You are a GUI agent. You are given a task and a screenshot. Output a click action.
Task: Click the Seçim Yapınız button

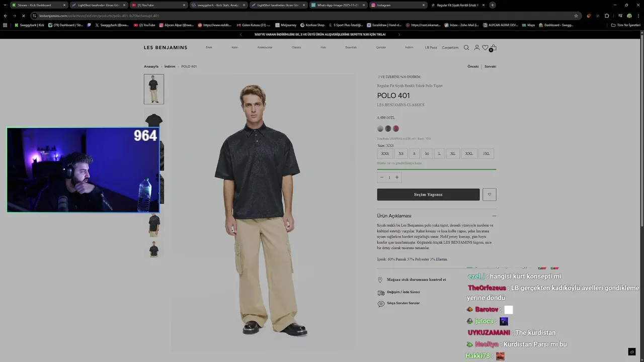pos(428,195)
